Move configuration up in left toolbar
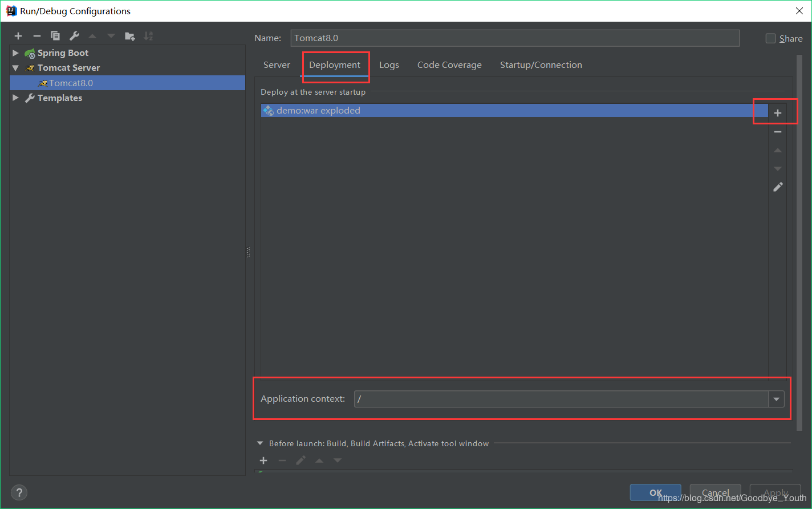Screen dimensions: 812x509 coord(92,36)
